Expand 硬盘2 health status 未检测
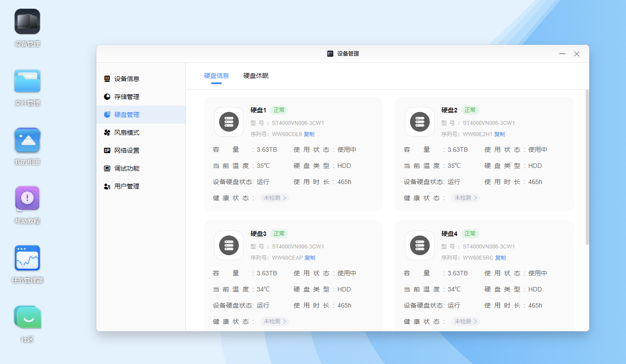The width and height of the screenshot is (626, 364). pyautogui.click(x=466, y=198)
